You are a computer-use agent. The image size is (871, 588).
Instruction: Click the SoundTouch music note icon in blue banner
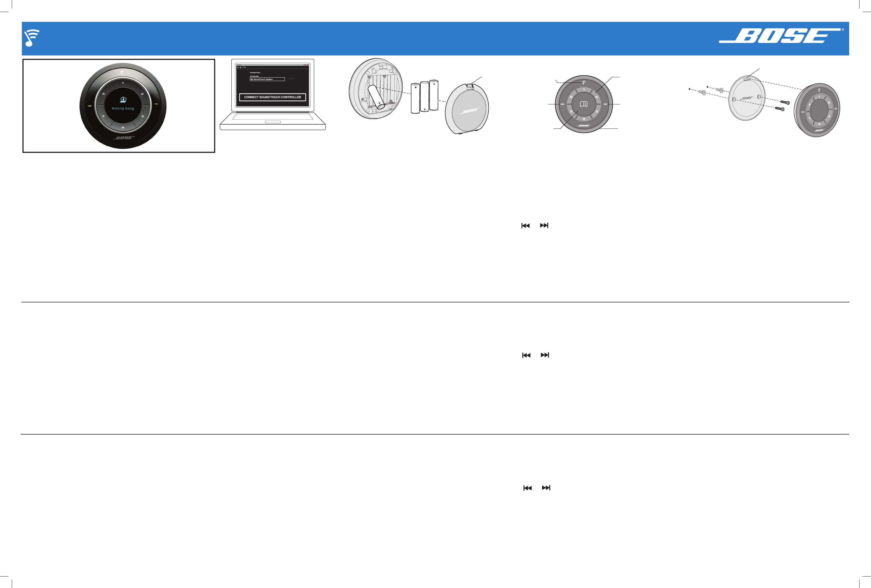pyautogui.click(x=31, y=38)
